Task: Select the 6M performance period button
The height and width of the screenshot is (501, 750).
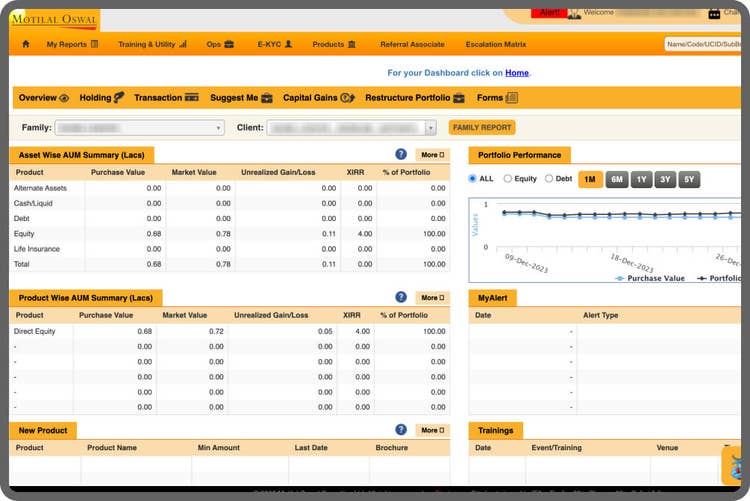Action: coord(617,180)
